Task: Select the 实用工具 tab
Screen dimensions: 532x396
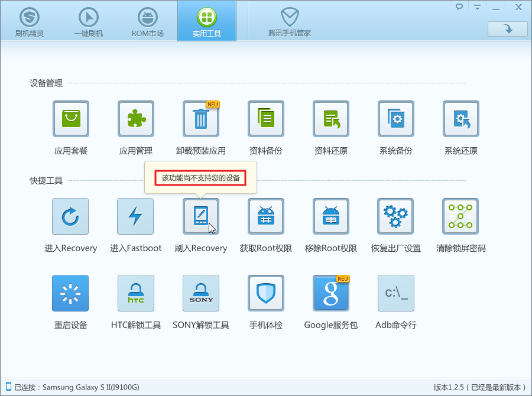Action: tap(207, 21)
